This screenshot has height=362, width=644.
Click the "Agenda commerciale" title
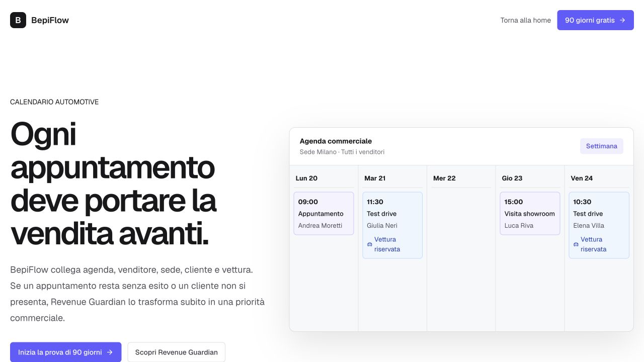pyautogui.click(x=336, y=141)
